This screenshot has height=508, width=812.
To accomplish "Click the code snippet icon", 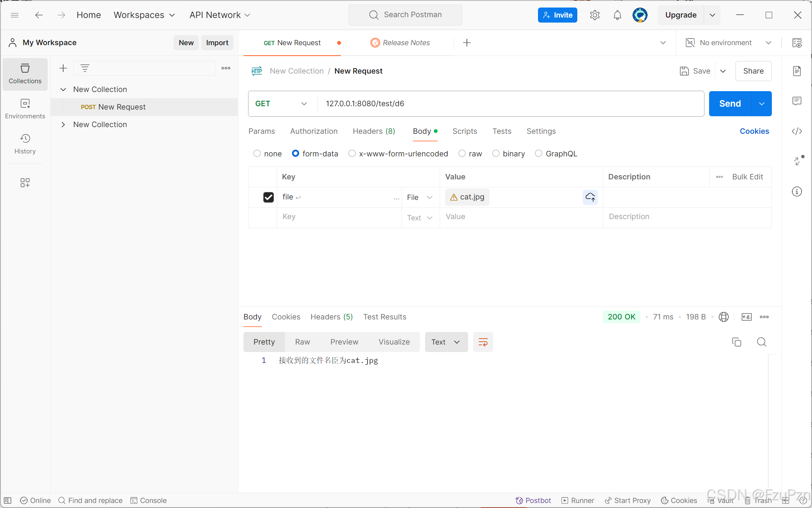I will coord(797,131).
